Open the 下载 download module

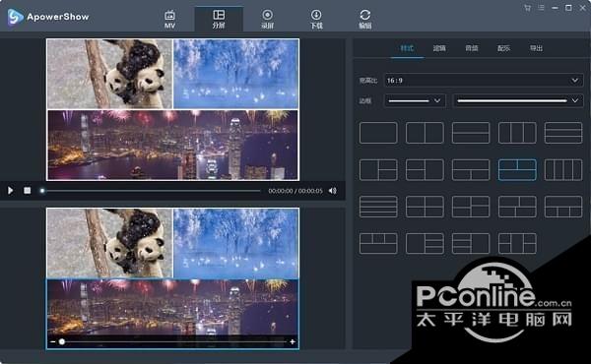pos(316,20)
